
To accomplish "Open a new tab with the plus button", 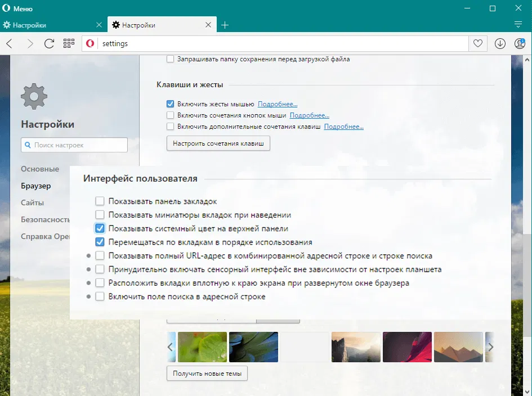I will click(x=225, y=25).
